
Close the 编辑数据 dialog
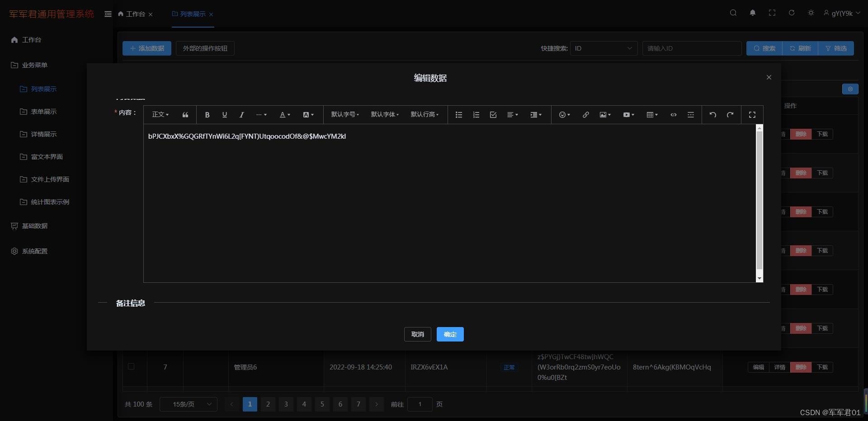point(769,77)
